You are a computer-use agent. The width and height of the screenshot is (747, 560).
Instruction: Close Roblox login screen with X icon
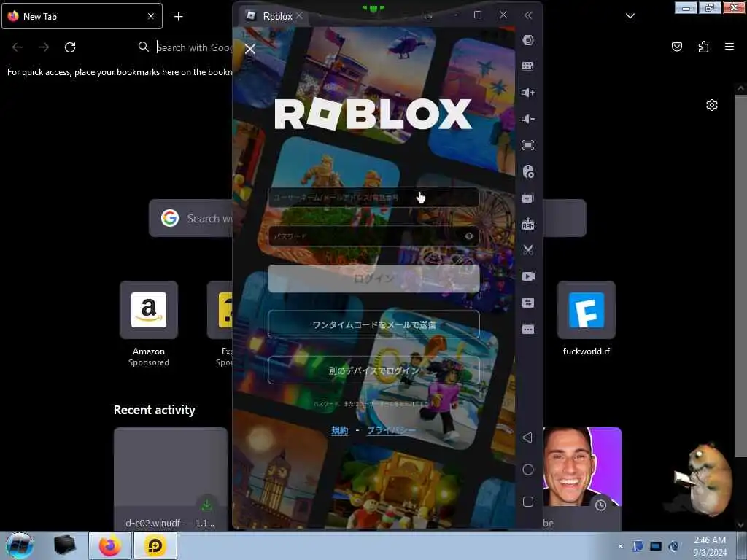coord(250,49)
